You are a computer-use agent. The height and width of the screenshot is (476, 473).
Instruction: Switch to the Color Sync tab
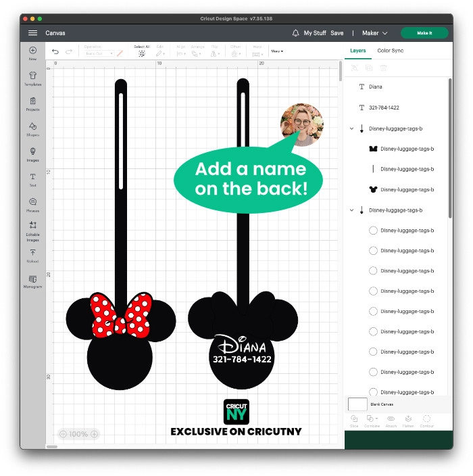(x=390, y=51)
